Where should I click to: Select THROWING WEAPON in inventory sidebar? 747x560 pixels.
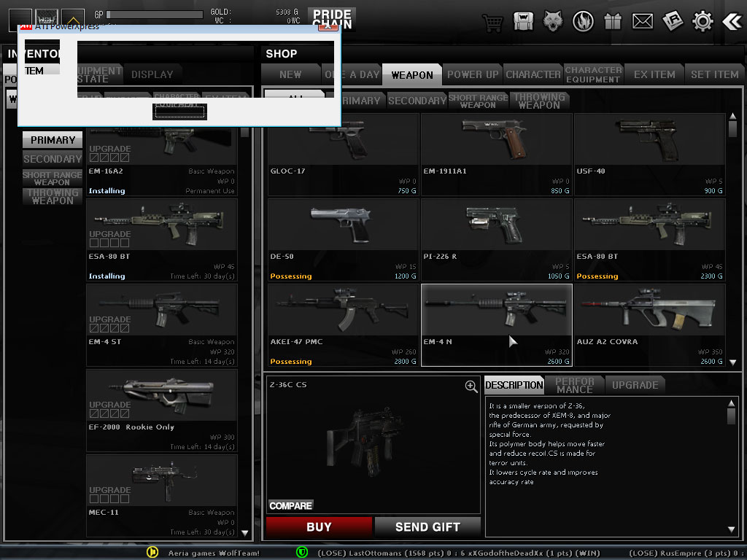click(x=53, y=196)
